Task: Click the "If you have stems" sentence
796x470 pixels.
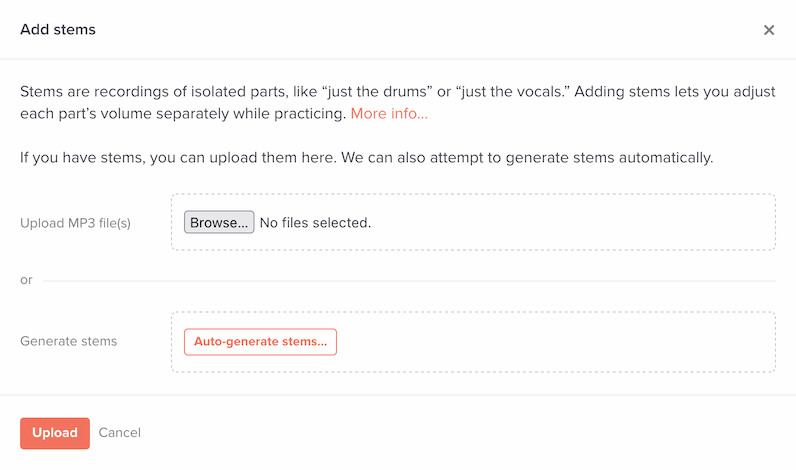Action: pyautogui.click(x=366, y=158)
